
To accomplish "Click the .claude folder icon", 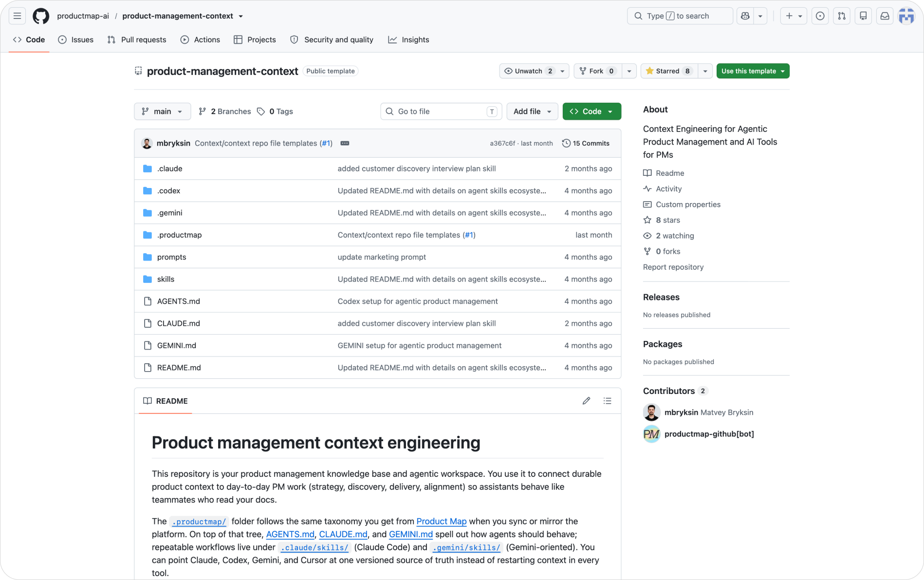I will (x=148, y=168).
